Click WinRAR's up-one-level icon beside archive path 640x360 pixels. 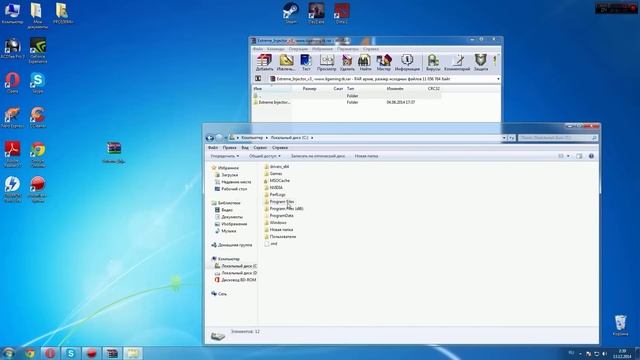coord(258,79)
